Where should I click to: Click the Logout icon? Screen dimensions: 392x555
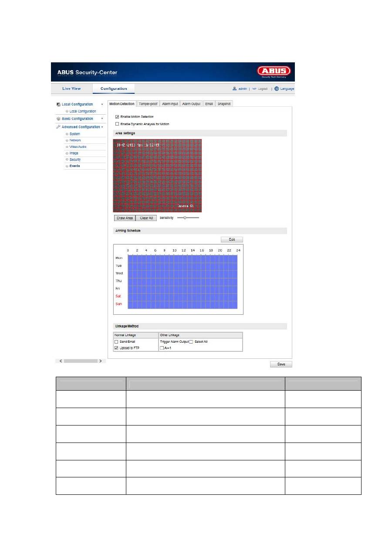click(x=255, y=89)
